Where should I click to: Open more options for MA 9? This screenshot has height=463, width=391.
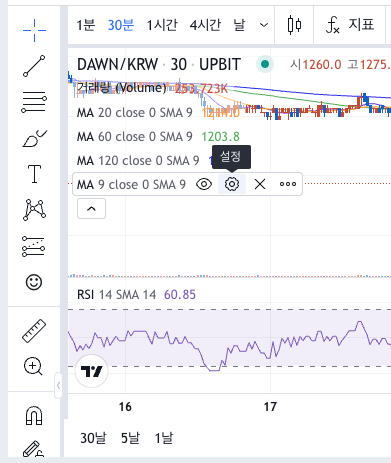click(x=288, y=184)
